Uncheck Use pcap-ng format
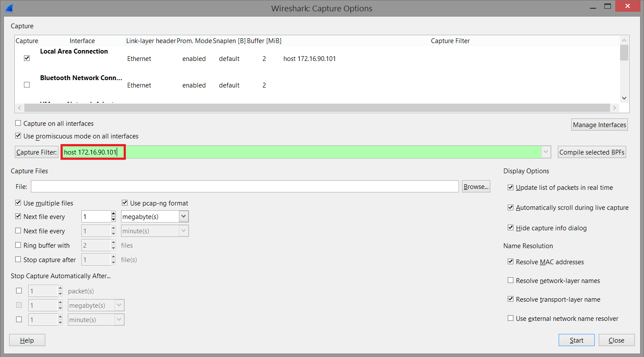The height and width of the screenshot is (357, 644). pos(125,203)
